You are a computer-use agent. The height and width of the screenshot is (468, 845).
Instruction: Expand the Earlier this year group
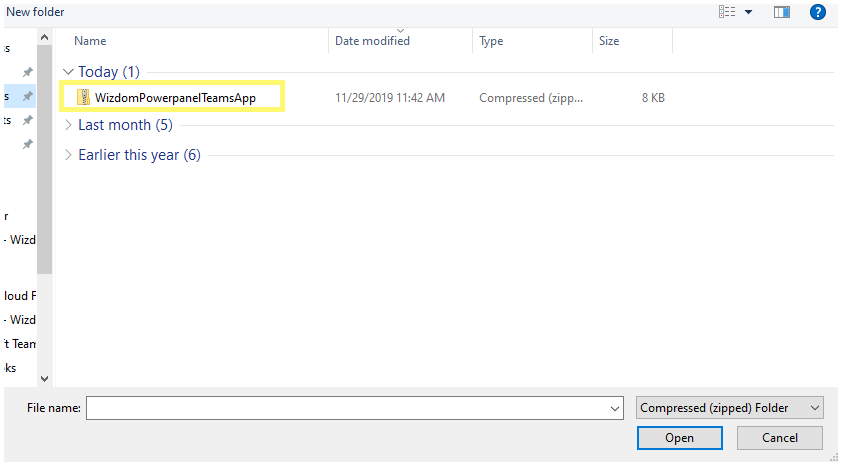[67, 155]
